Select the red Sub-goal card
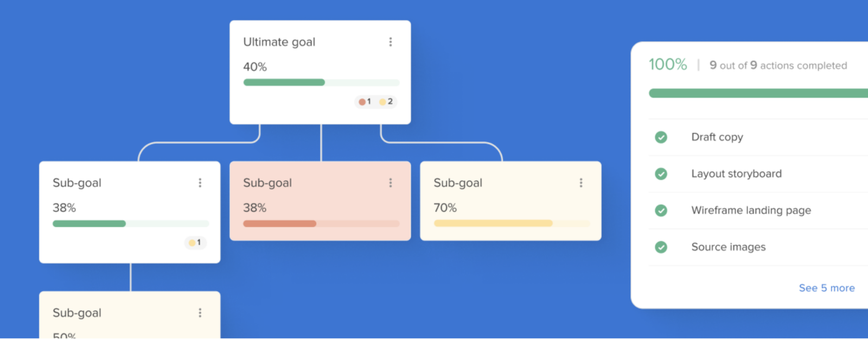The width and height of the screenshot is (868, 340). pyautogui.click(x=320, y=200)
